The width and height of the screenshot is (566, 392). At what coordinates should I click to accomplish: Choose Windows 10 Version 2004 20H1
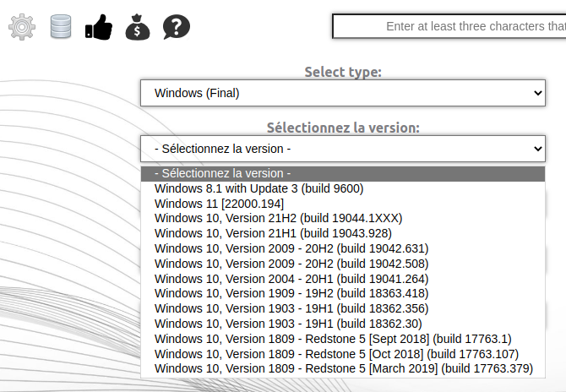(x=291, y=279)
